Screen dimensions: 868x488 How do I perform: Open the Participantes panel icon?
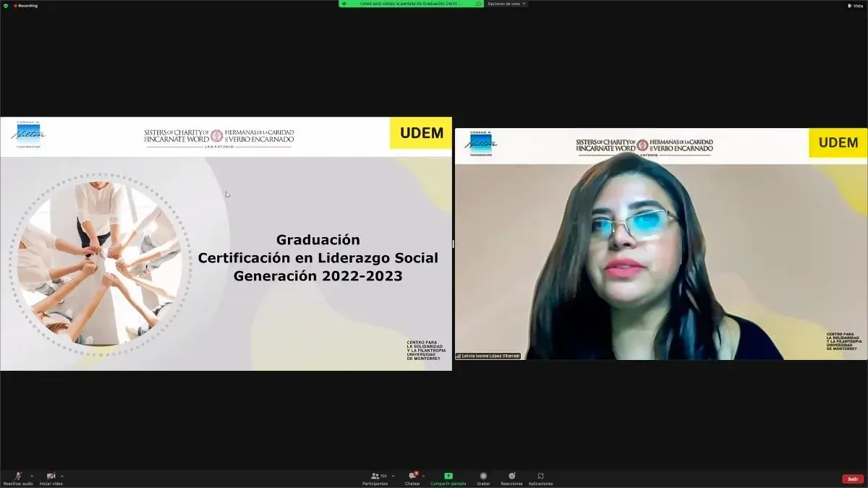[x=375, y=476]
